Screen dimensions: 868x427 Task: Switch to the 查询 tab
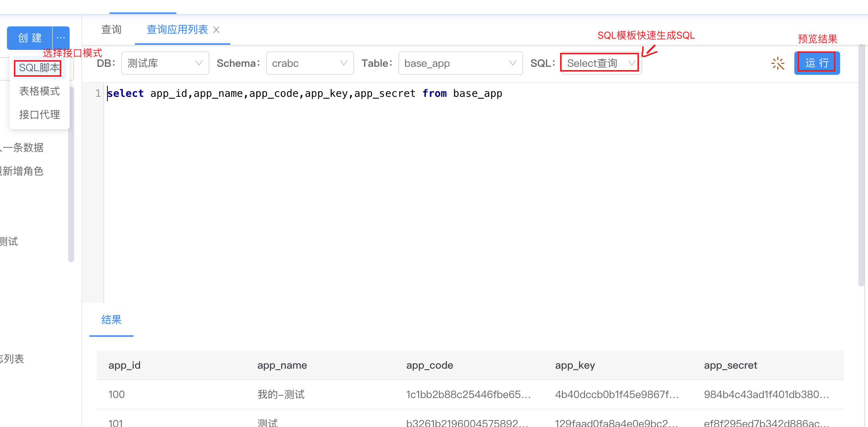pyautogui.click(x=111, y=30)
